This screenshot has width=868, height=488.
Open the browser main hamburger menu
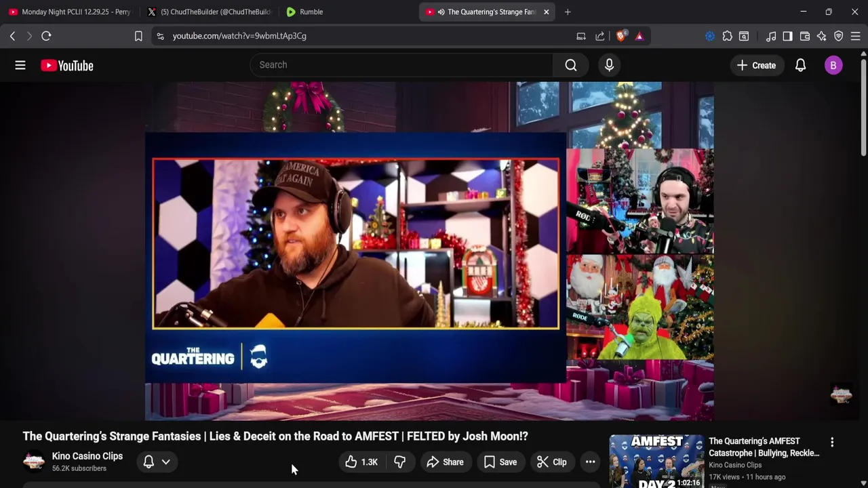tap(856, 36)
